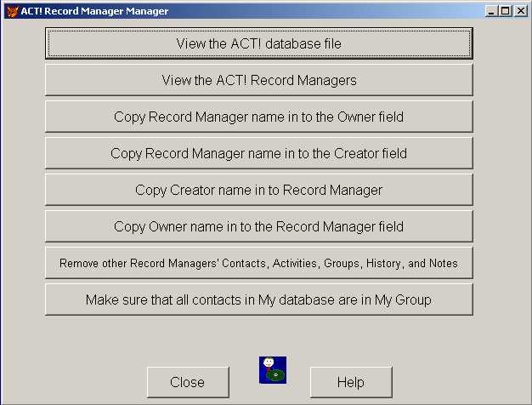Make sure all contacts are in My Group
The width and height of the screenshot is (532, 405).
[x=259, y=300]
